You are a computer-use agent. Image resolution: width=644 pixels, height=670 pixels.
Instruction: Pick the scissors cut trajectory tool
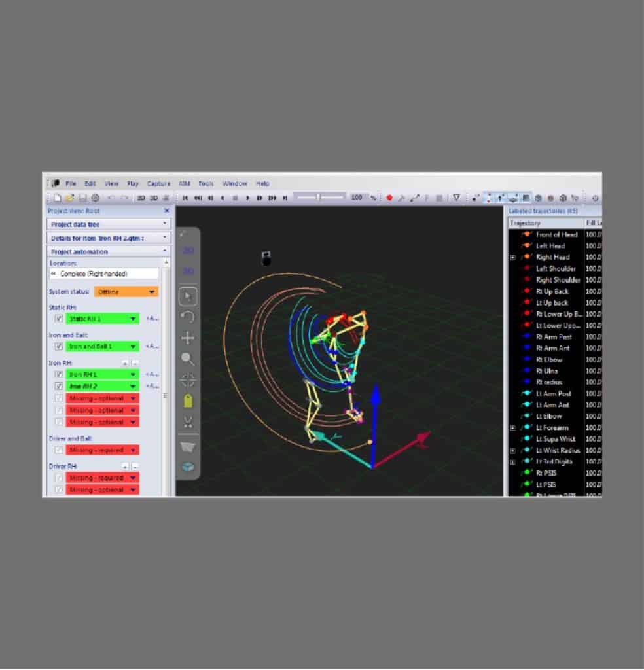pyautogui.click(x=188, y=421)
